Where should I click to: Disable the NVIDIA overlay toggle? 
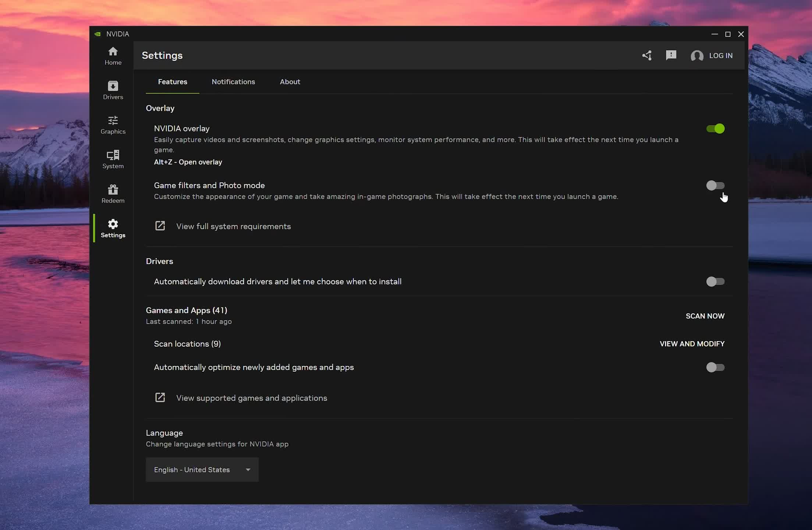tap(715, 129)
